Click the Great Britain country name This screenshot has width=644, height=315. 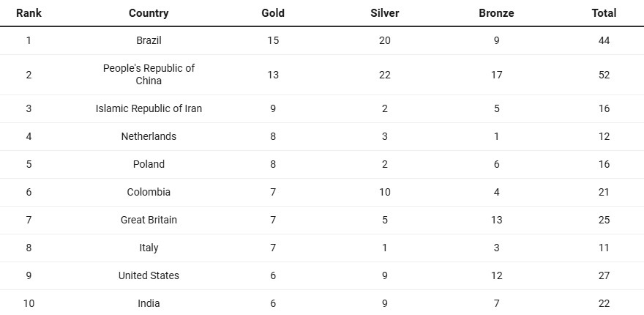(x=149, y=220)
